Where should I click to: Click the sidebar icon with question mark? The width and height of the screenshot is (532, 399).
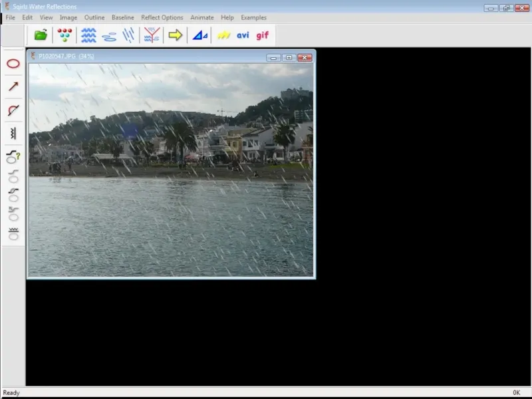pyautogui.click(x=13, y=157)
